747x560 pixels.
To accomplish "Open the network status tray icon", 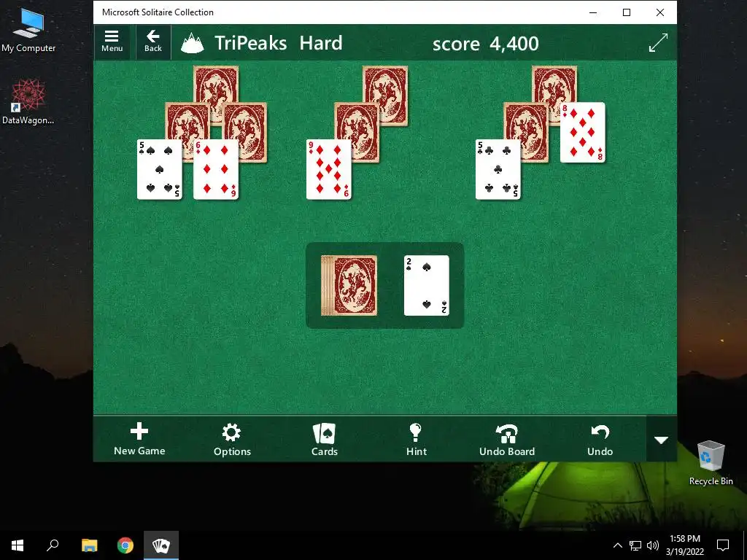I will (x=635, y=545).
